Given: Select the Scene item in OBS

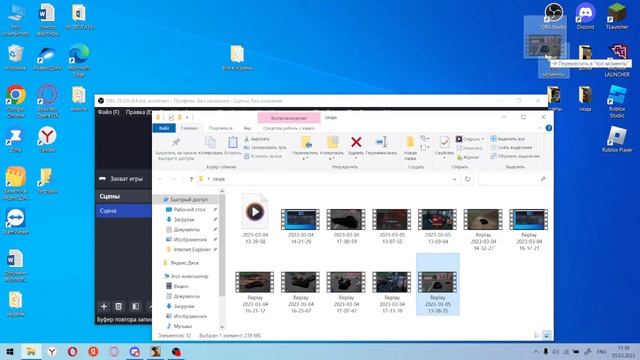Looking at the screenshot, I should point(124,211).
